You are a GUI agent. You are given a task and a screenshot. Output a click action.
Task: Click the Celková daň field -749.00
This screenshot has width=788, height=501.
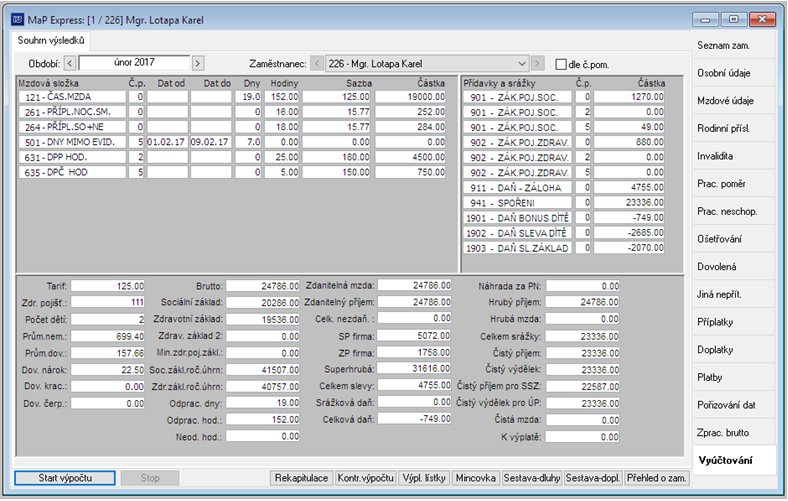coord(415,418)
